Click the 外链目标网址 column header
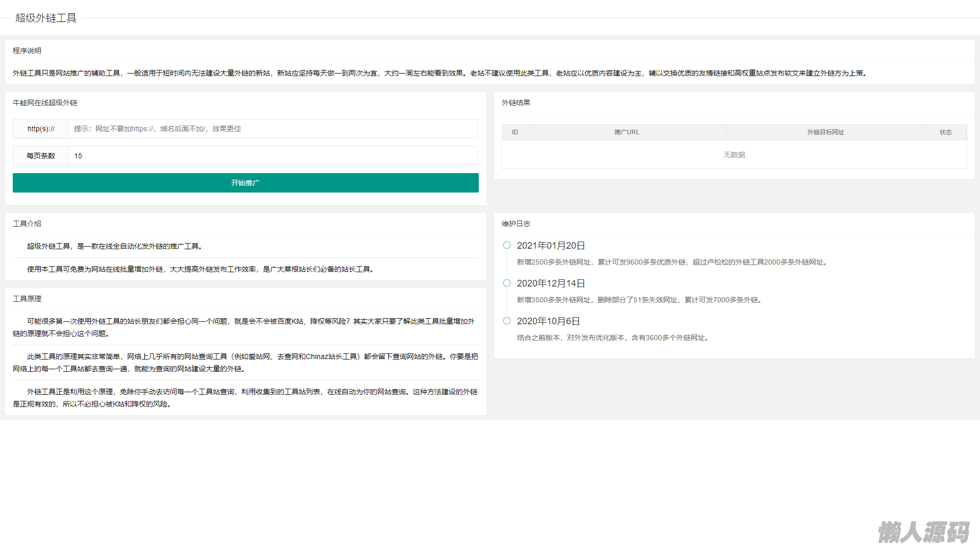This screenshot has height=550, width=980. click(825, 133)
